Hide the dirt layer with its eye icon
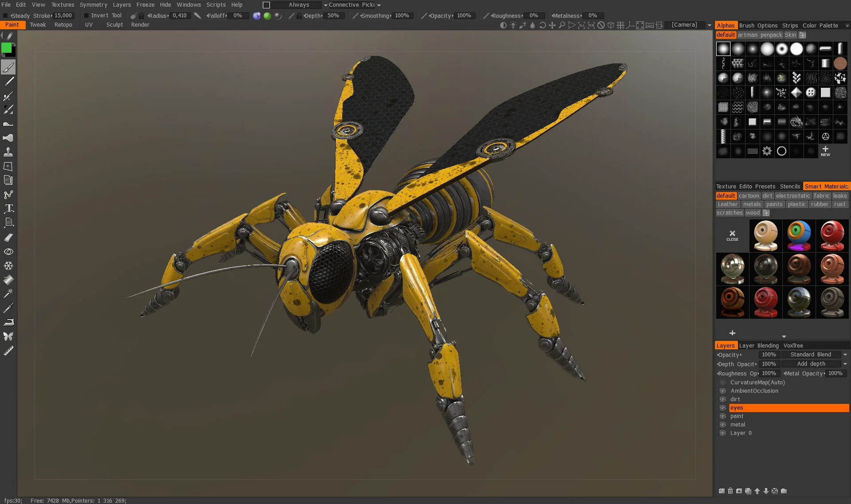 click(x=722, y=399)
